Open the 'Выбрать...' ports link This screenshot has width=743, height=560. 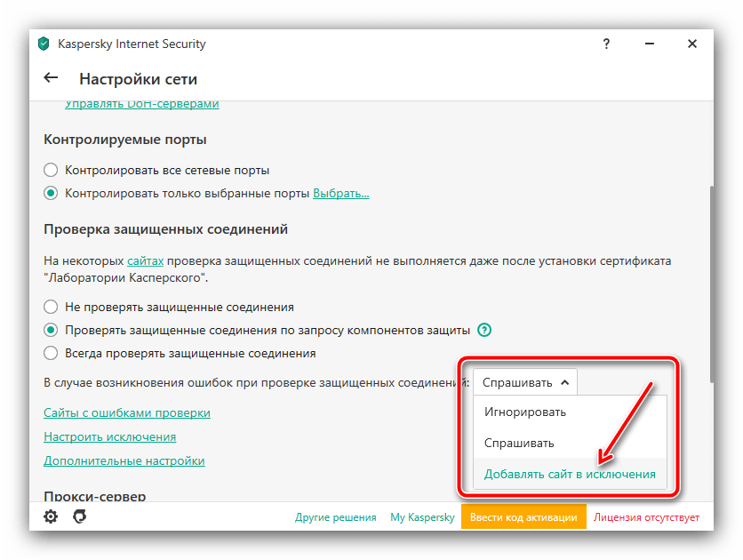341,193
